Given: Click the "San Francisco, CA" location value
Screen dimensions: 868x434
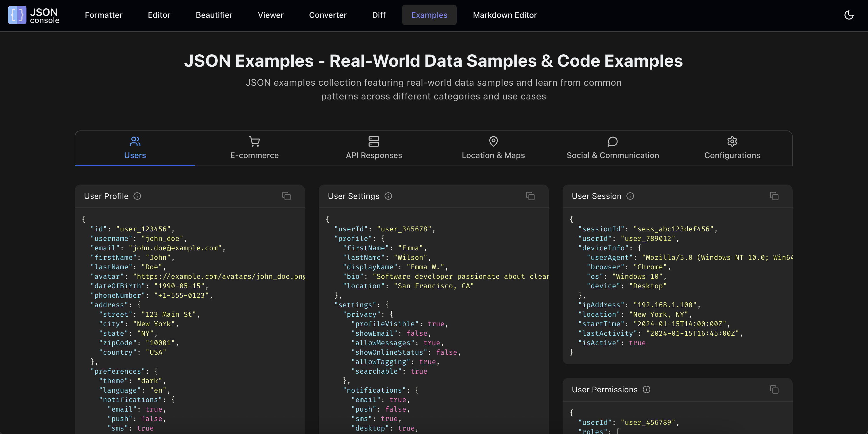Looking at the screenshot, I should click(434, 286).
